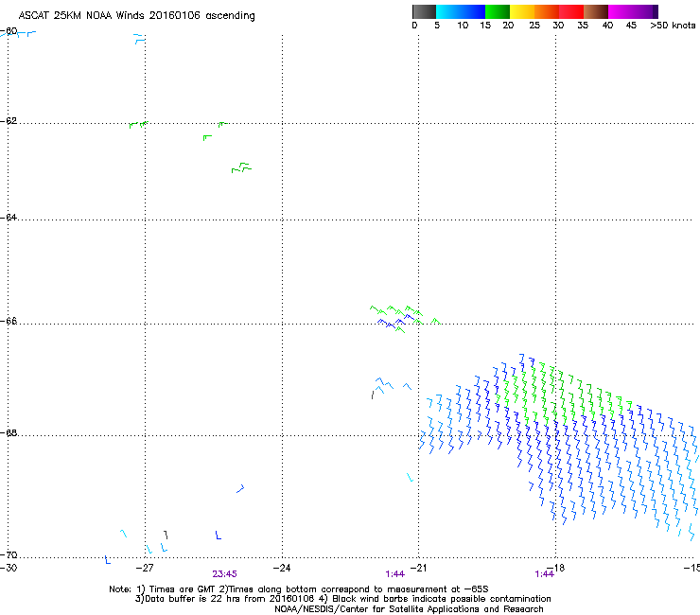Click the 'Times are GMT' note line
Image resolution: width=700 pixels, height=615 pixels.
pos(299,589)
